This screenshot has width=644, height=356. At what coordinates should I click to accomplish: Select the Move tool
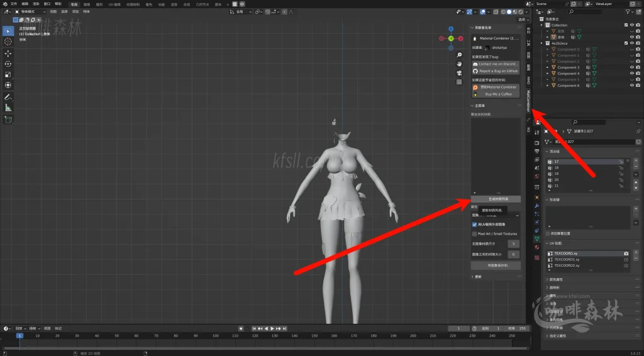[8, 53]
